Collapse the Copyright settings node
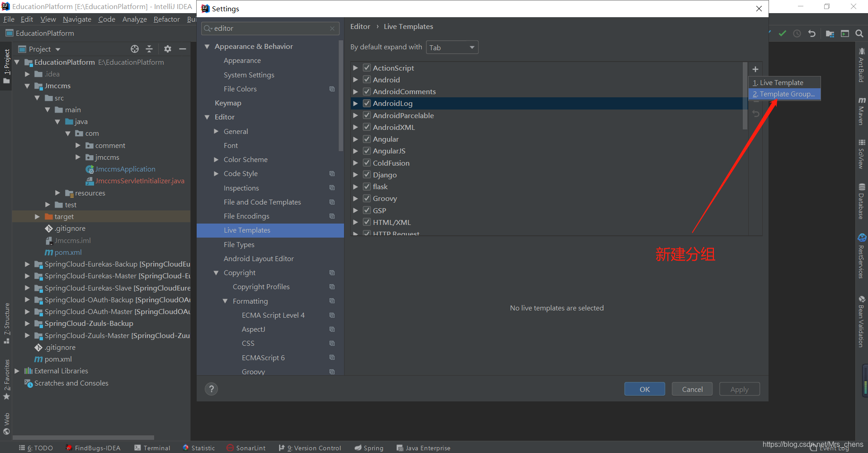868x453 pixels. [216, 273]
